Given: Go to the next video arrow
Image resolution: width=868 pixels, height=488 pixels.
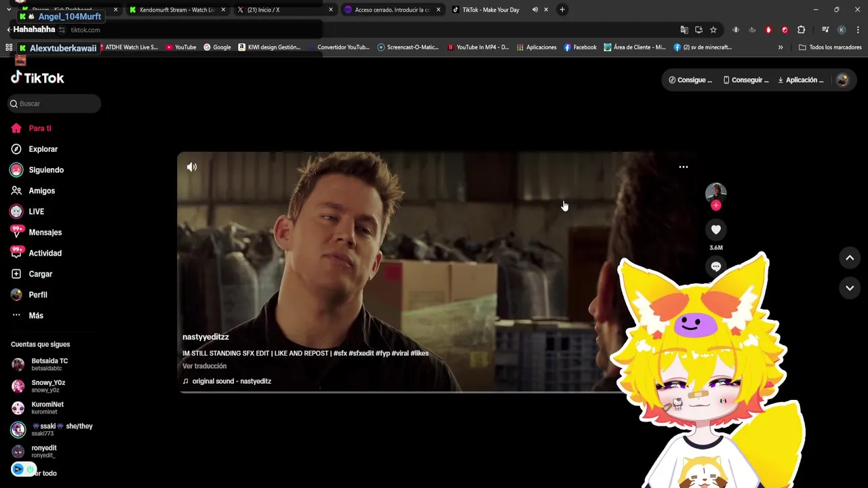Looking at the screenshot, I should tap(850, 288).
